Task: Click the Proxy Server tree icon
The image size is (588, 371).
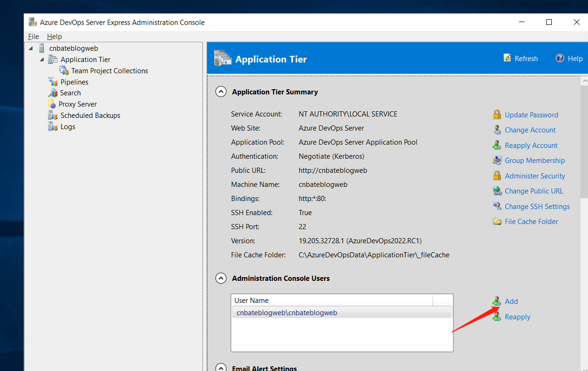Action: [52, 104]
